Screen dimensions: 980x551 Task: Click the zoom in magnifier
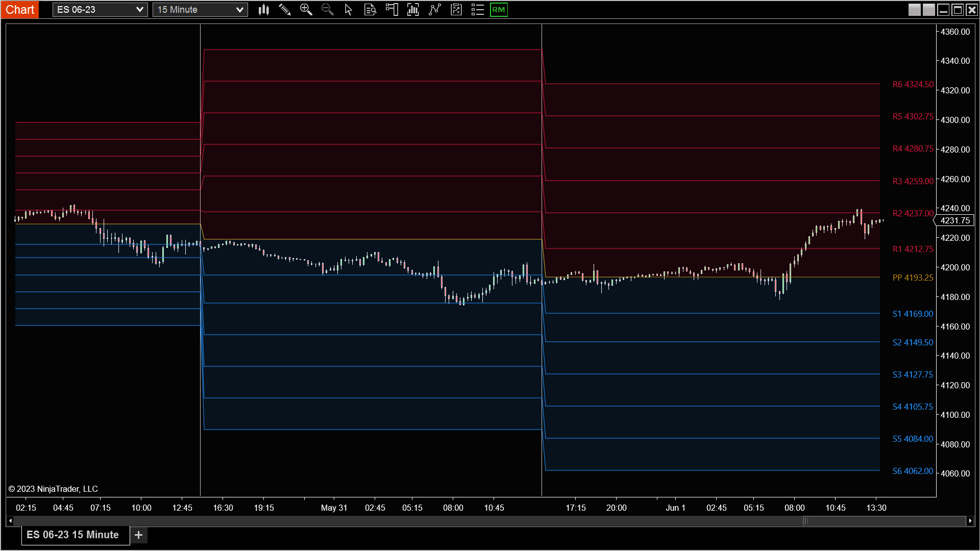coord(306,10)
